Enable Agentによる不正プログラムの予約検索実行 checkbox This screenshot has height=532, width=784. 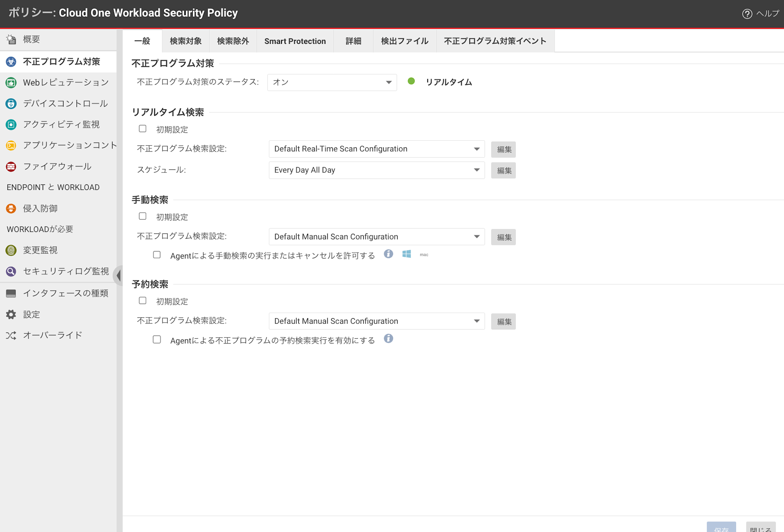point(157,340)
